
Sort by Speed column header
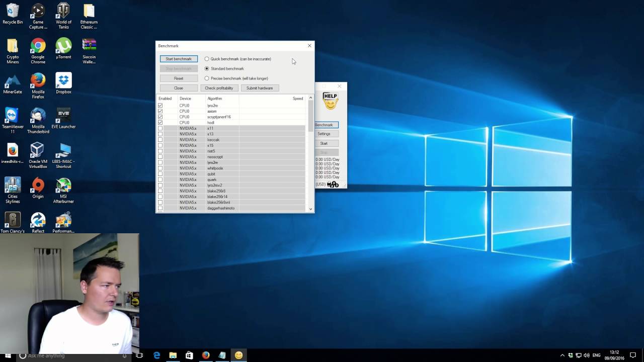point(272,99)
